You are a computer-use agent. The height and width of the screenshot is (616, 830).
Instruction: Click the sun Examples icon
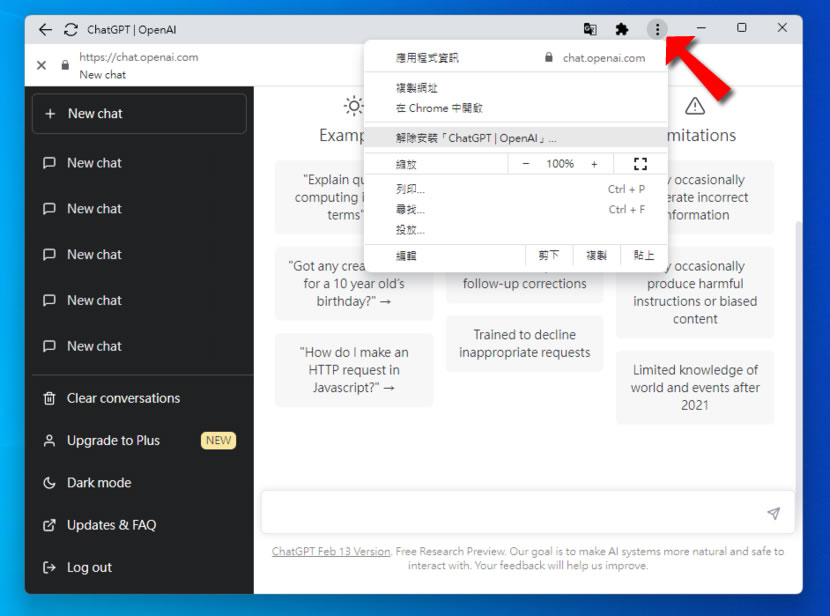click(354, 106)
